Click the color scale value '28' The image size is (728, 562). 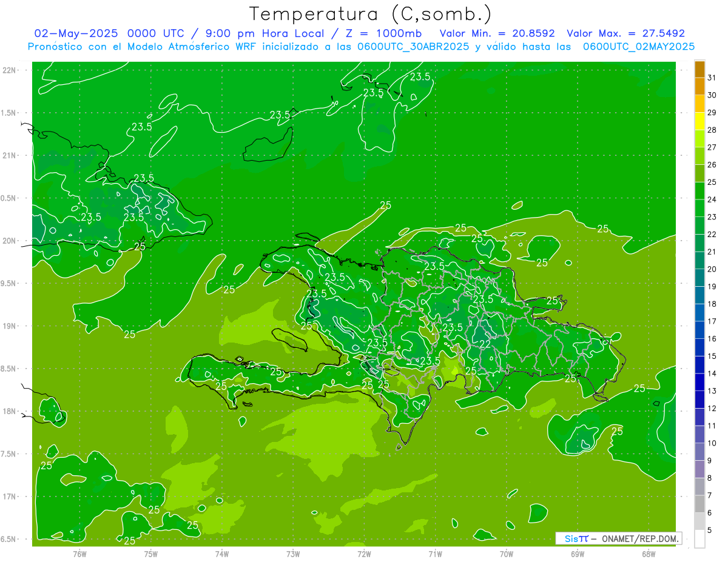tap(712, 130)
